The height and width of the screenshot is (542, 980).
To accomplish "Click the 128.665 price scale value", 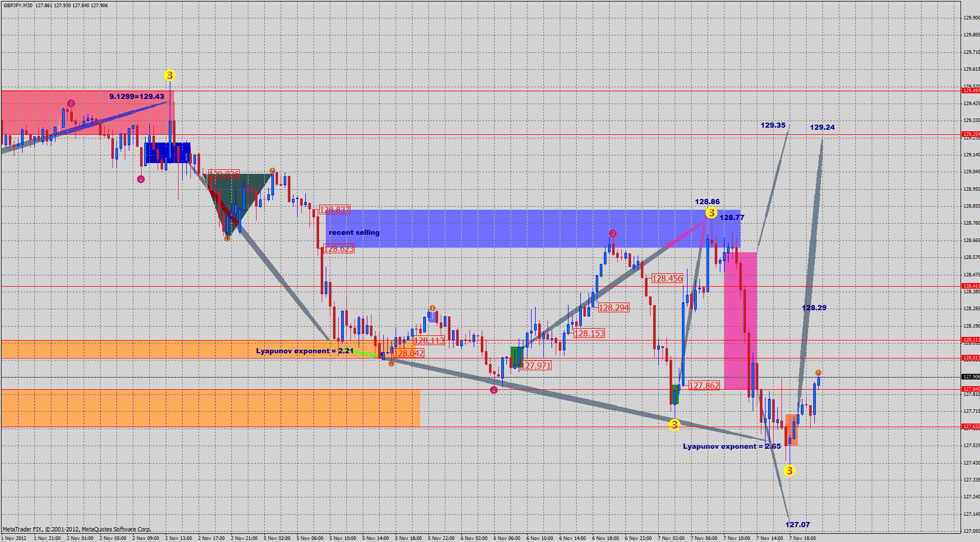I will 971,240.
